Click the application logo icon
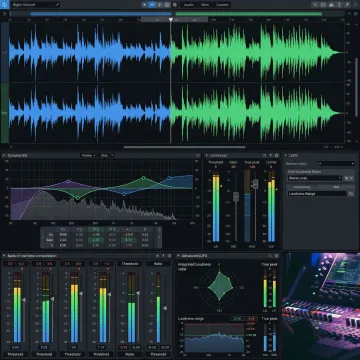 click(x=5, y=5)
